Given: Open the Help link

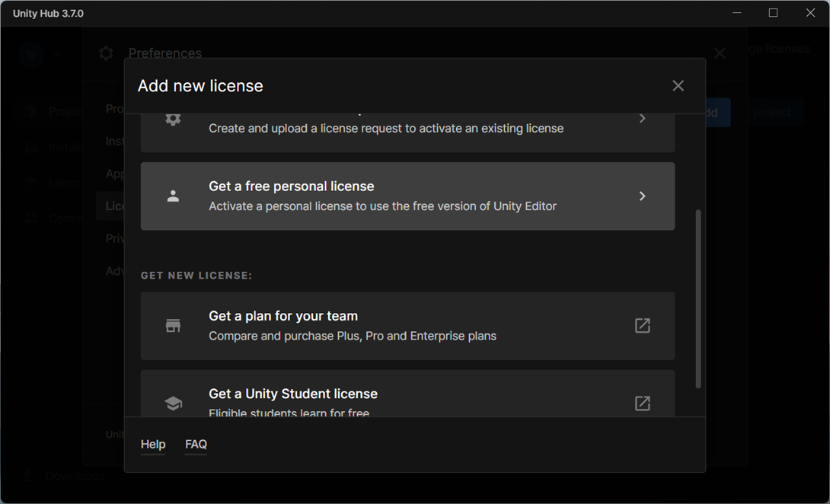Looking at the screenshot, I should (x=153, y=444).
